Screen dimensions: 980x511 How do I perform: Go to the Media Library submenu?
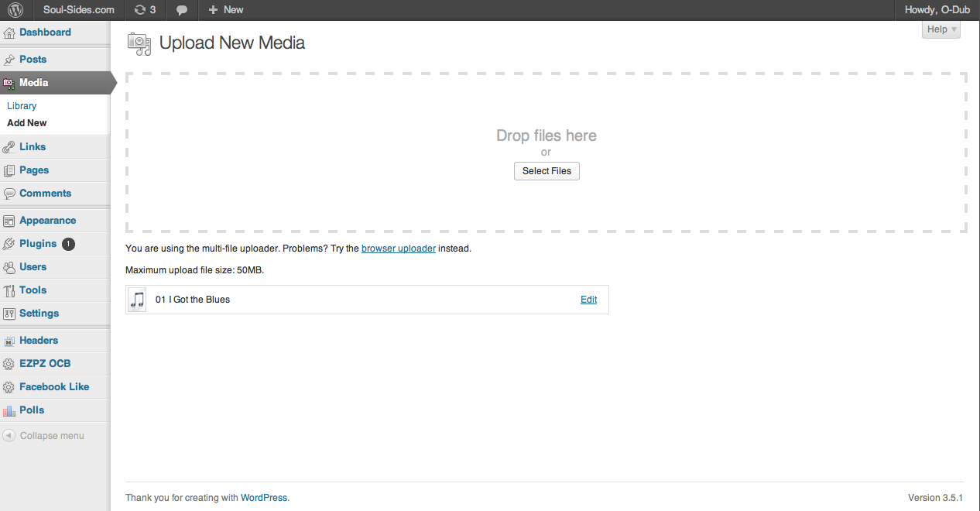(22, 106)
